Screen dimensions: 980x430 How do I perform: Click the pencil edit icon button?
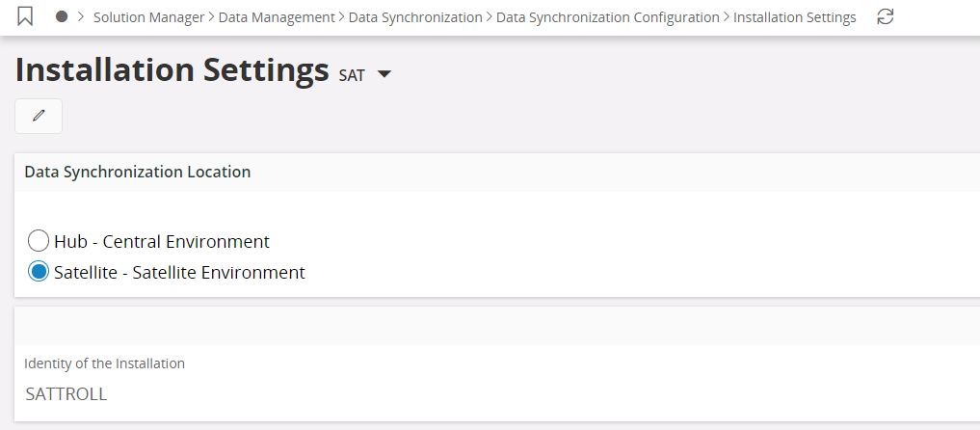39,116
